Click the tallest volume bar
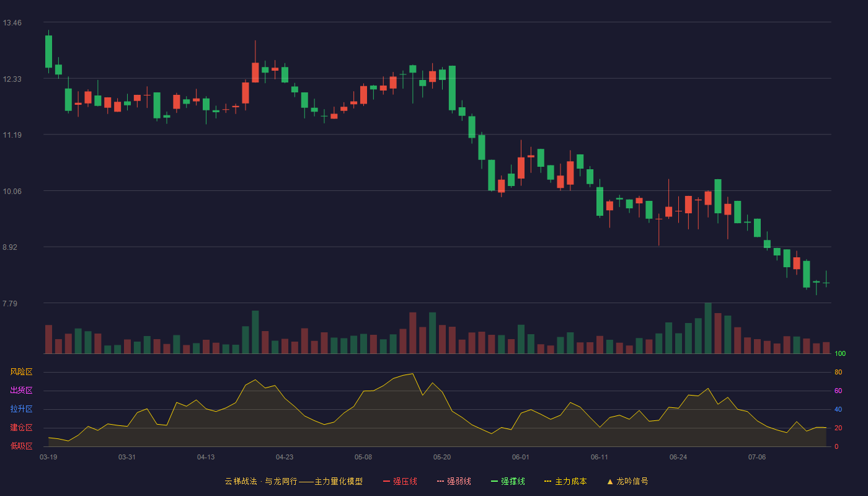868x496 pixels. click(x=708, y=328)
